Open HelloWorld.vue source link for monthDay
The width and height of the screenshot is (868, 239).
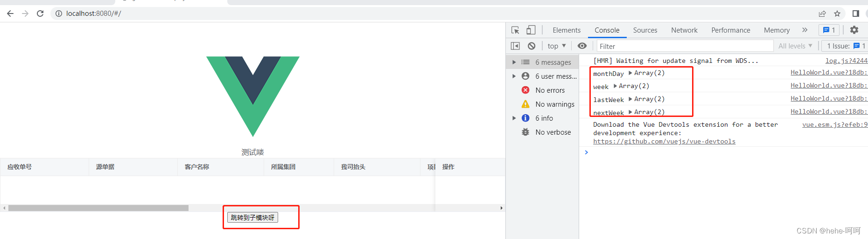pos(829,72)
